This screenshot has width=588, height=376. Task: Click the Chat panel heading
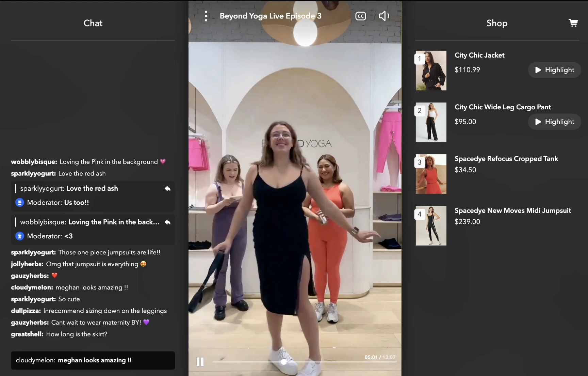pos(93,23)
